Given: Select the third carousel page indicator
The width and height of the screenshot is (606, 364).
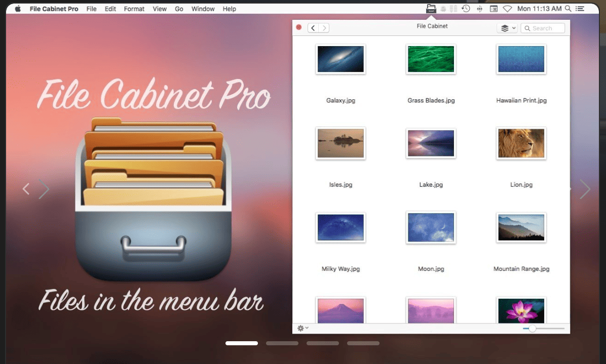Looking at the screenshot, I should click(323, 343).
